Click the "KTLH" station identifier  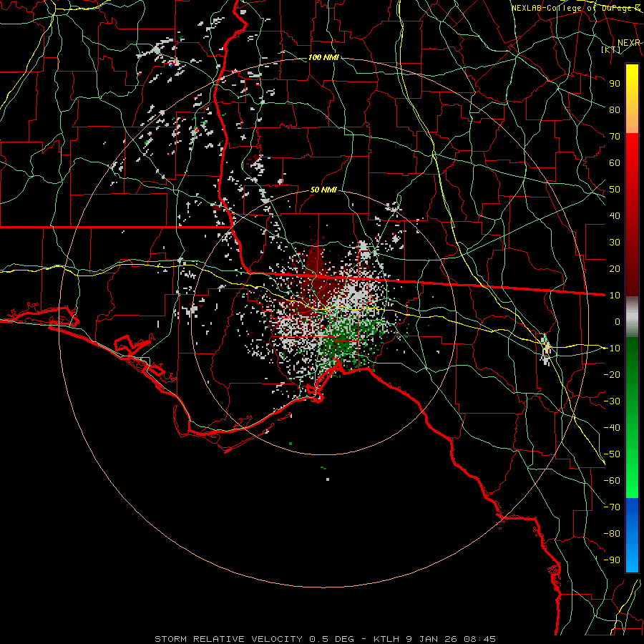click(386, 639)
